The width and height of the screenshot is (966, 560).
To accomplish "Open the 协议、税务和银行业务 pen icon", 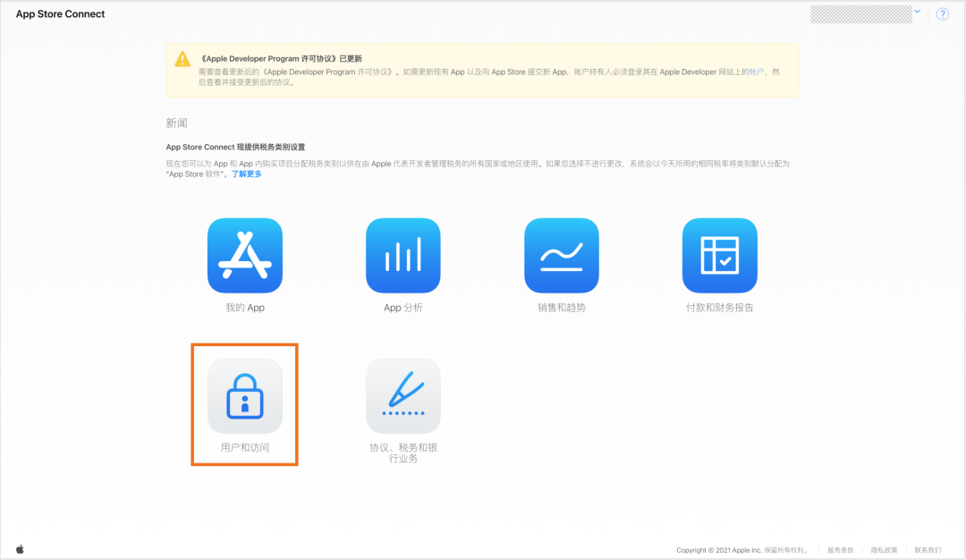I will [x=402, y=396].
